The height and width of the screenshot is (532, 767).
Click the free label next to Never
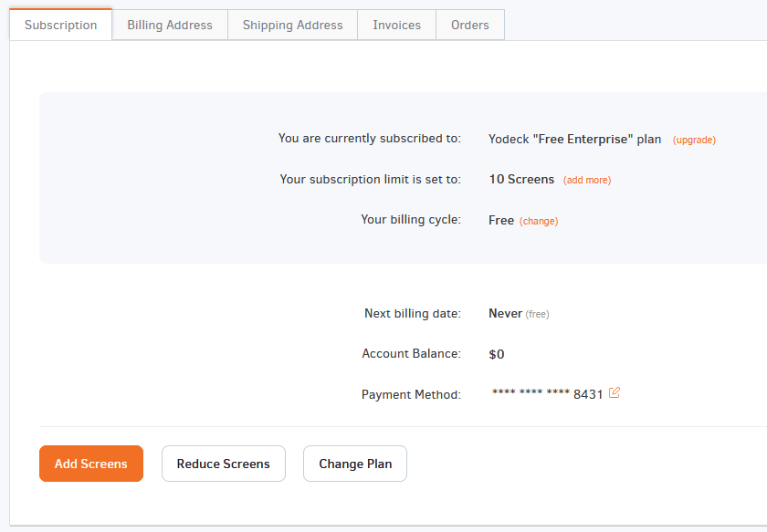537,313
